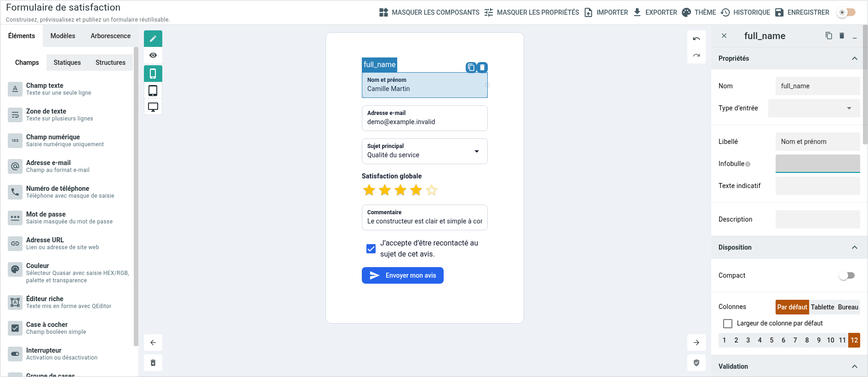Check Largeur de colonne par défaut
The image size is (868, 377).
point(728,324)
